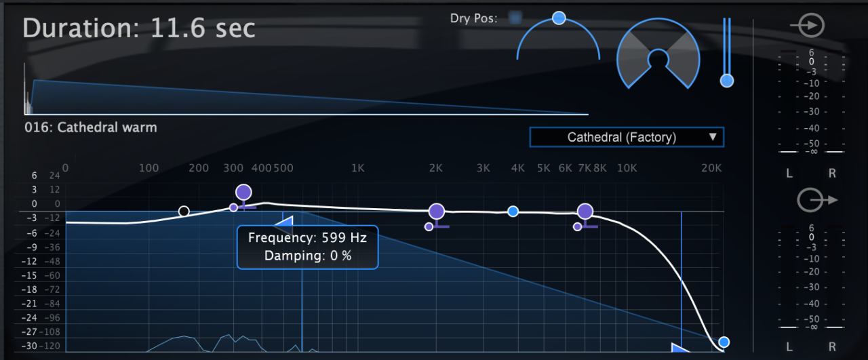Select the large purple EQ node at 7K
This screenshot has width=868, height=360.
pyautogui.click(x=585, y=212)
